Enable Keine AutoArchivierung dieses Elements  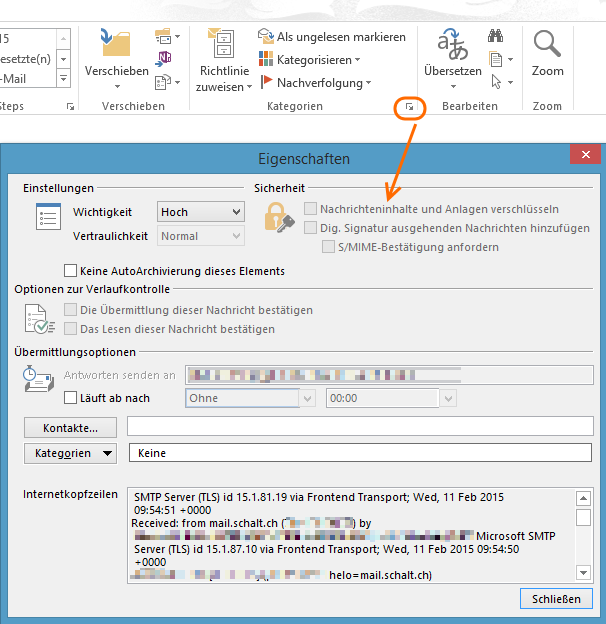pyautogui.click(x=71, y=270)
